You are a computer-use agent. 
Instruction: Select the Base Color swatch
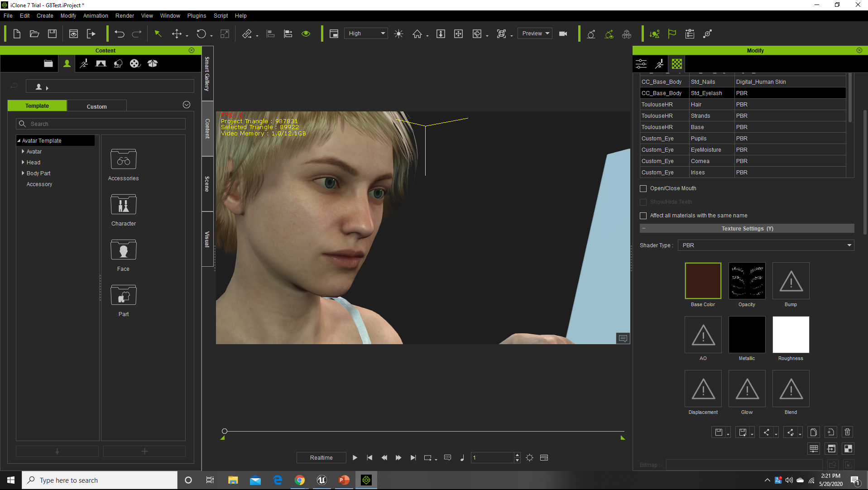pos(703,281)
